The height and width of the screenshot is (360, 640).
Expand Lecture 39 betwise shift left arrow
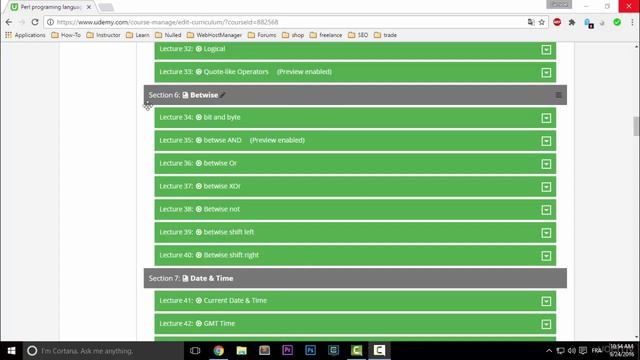pyautogui.click(x=546, y=233)
